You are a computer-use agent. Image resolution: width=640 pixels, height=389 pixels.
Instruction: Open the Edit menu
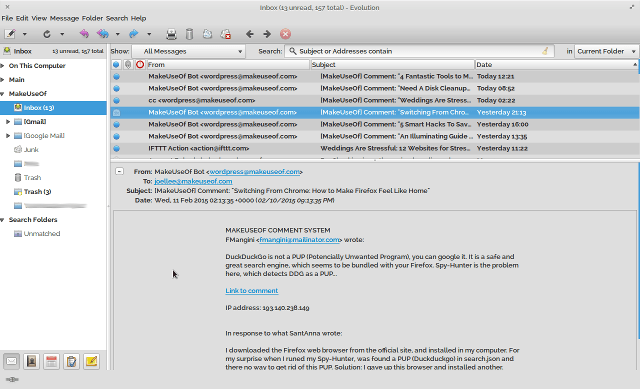pyautogui.click(x=22, y=18)
